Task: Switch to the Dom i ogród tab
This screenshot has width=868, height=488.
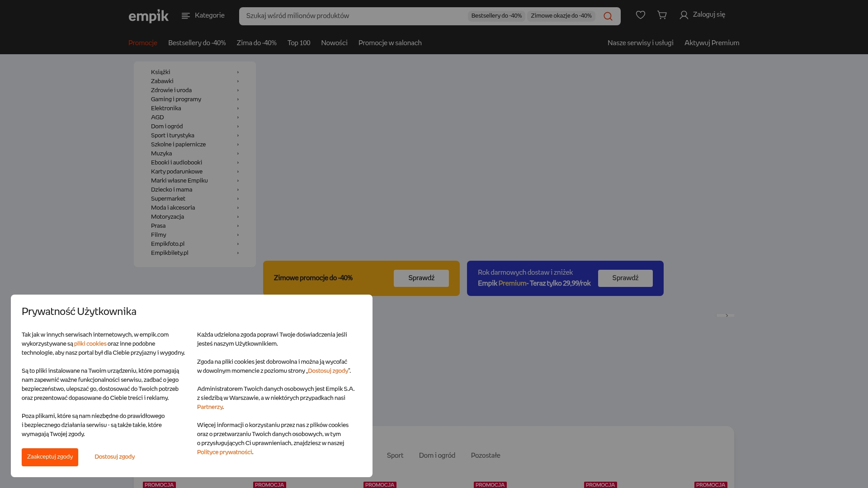Action: [437, 455]
